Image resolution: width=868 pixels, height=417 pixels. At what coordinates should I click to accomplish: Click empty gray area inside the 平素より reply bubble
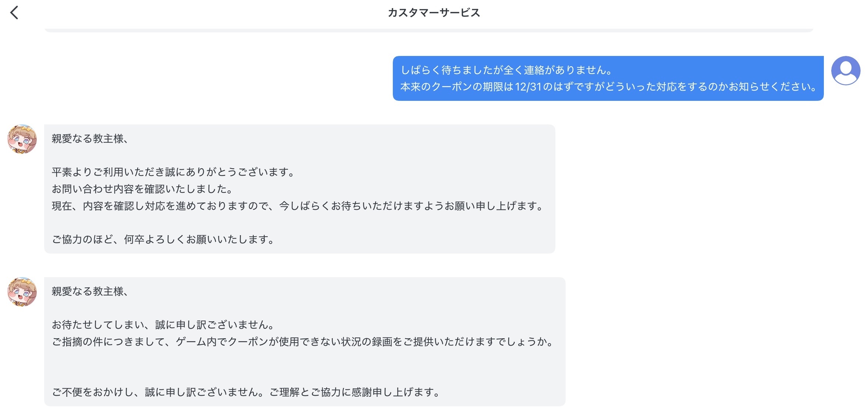[405, 155]
